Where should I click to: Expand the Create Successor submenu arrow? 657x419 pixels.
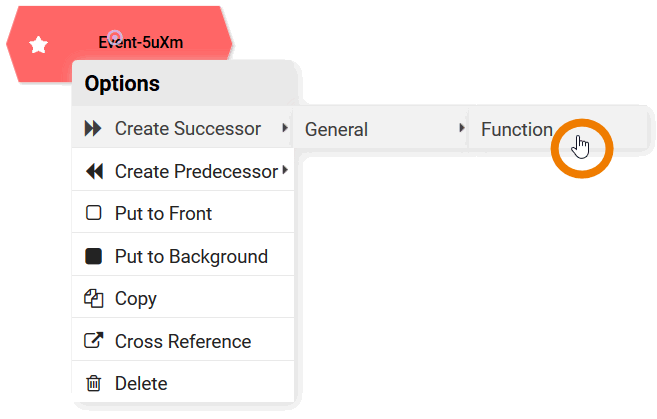point(285,128)
